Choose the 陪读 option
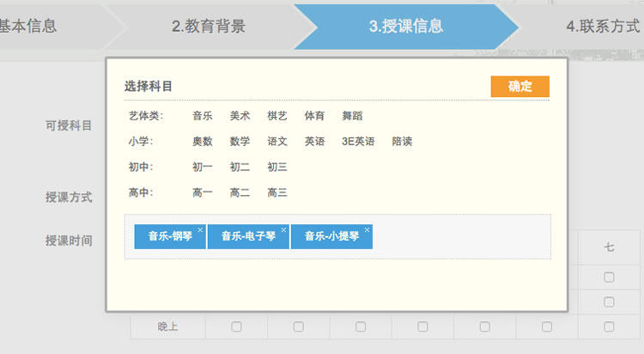 point(402,142)
